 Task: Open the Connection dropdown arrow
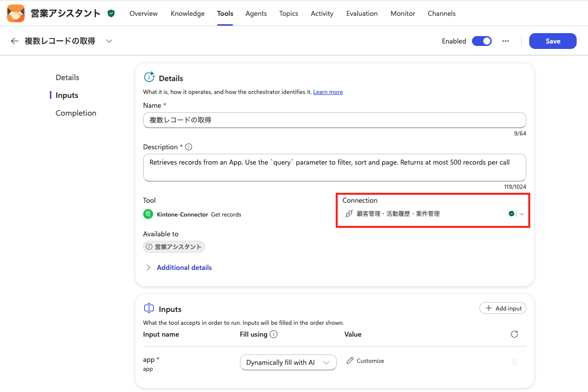[x=522, y=214]
